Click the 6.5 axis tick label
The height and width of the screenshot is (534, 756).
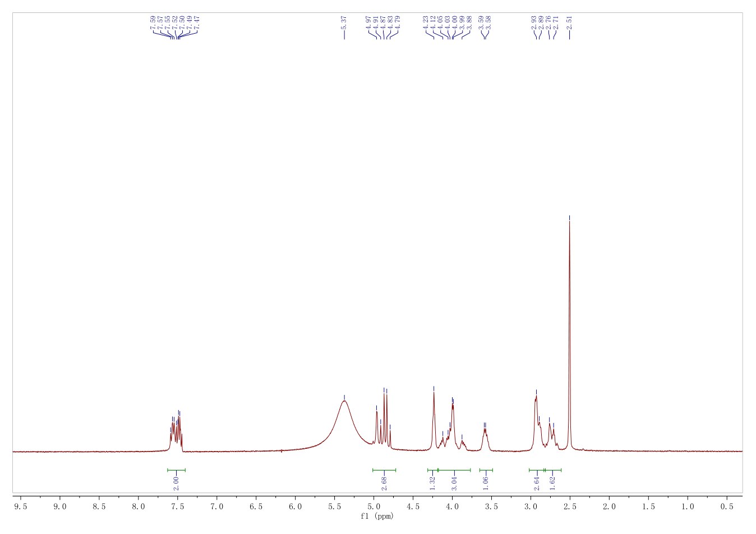256,506
